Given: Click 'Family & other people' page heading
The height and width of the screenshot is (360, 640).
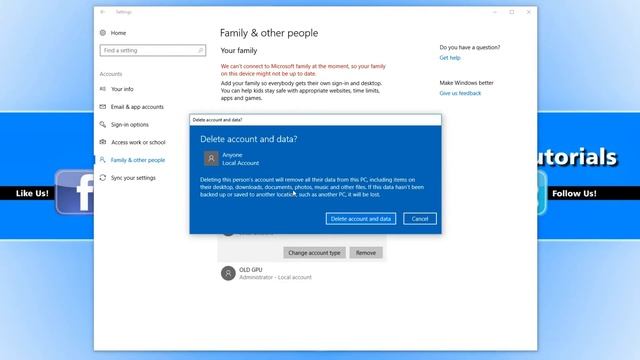Looking at the screenshot, I should 269,33.
